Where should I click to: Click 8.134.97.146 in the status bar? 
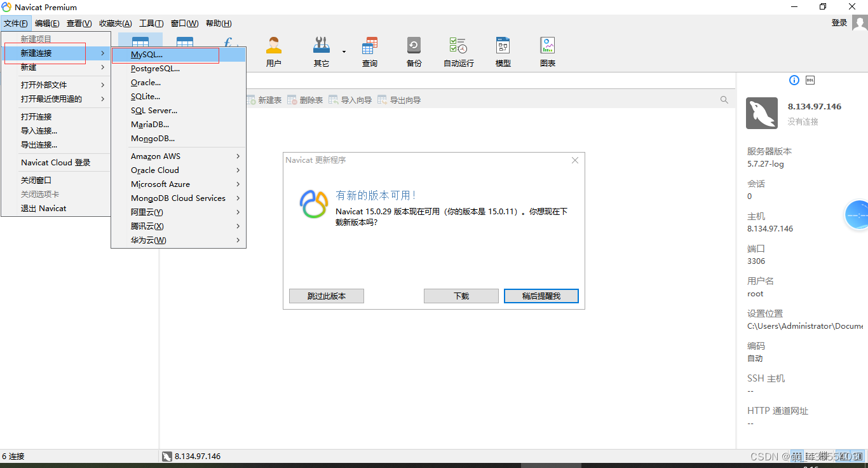198,457
